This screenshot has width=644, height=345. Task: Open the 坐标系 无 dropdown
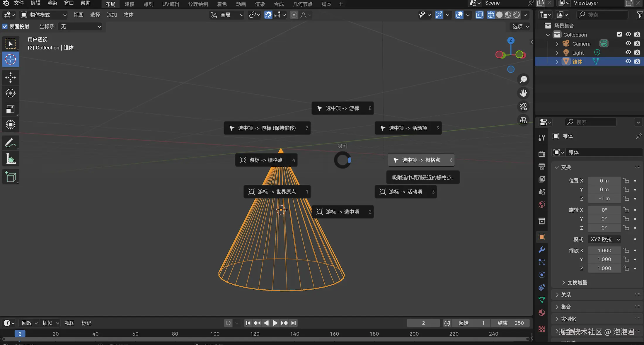point(81,27)
